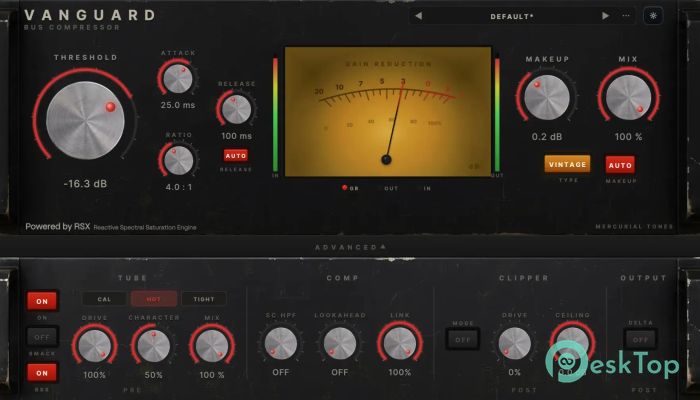Click the Tube PRE position label
The image size is (700, 400).
[x=133, y=390]
